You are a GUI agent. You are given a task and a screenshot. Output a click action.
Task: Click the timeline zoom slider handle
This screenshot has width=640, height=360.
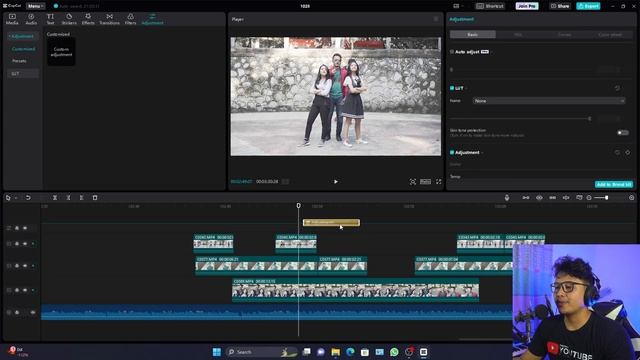click(607, 198)
